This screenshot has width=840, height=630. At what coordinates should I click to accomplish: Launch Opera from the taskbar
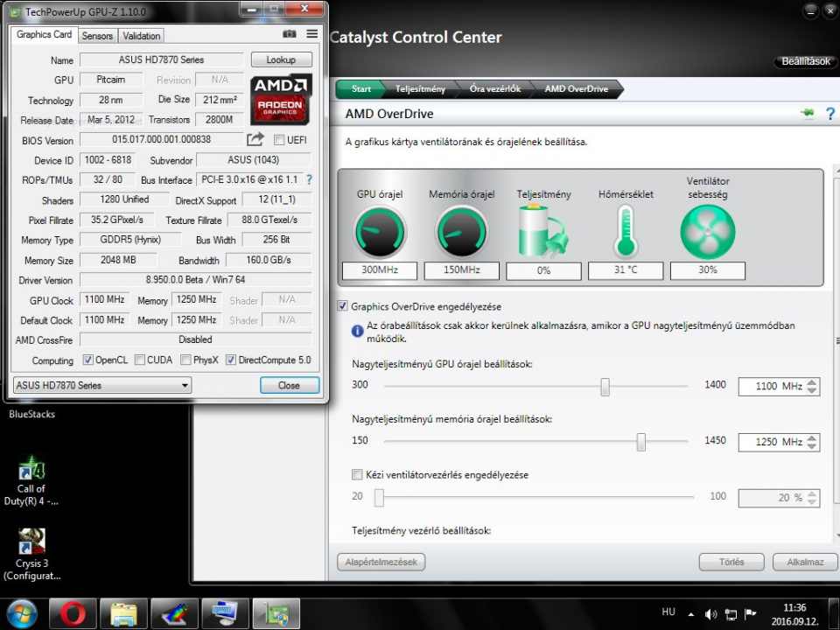coord(73,614)
